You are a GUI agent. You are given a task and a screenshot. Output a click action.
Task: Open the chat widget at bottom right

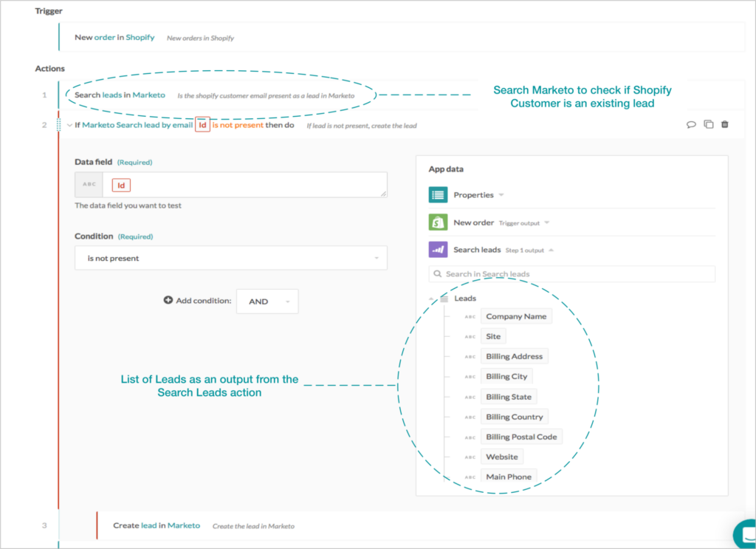[745, 534]
